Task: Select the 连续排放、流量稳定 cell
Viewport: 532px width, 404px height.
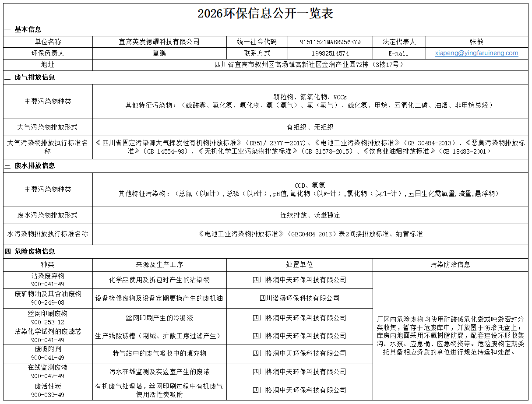Action: pyautogui.click(x=310, y=215)
